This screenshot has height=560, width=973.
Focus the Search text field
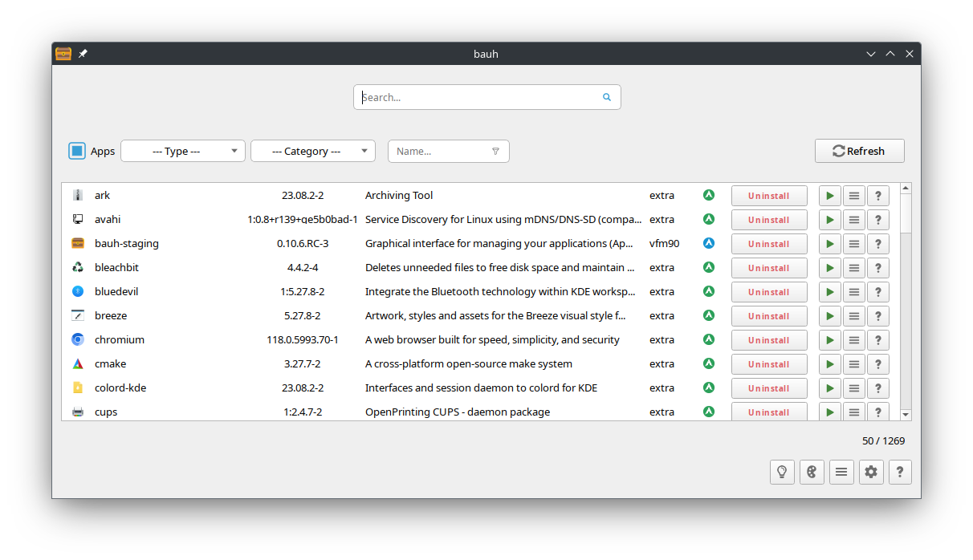pos(486,97)
